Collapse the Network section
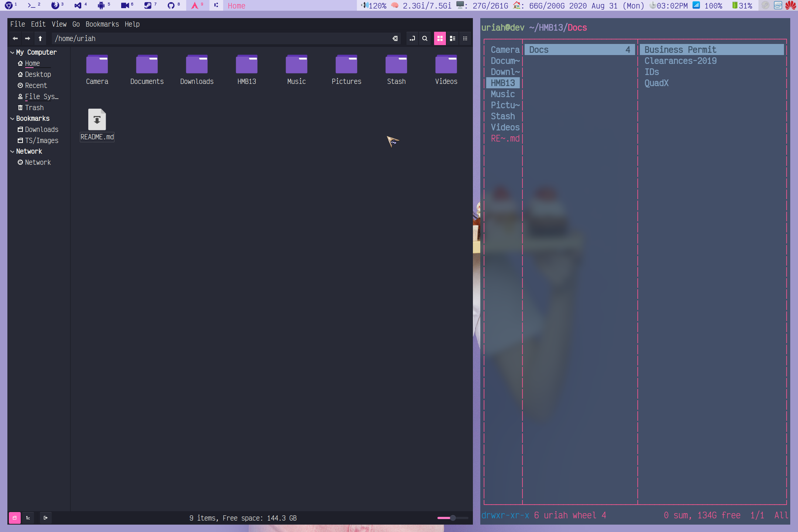The height and width of the screenshot is (532, 798). click(12, 151)
